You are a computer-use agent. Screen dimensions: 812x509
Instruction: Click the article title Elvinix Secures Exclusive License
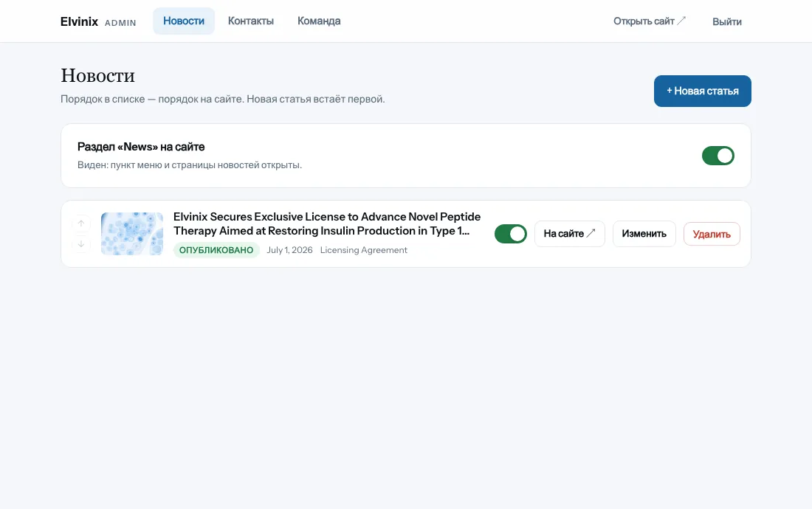(327, 224)
